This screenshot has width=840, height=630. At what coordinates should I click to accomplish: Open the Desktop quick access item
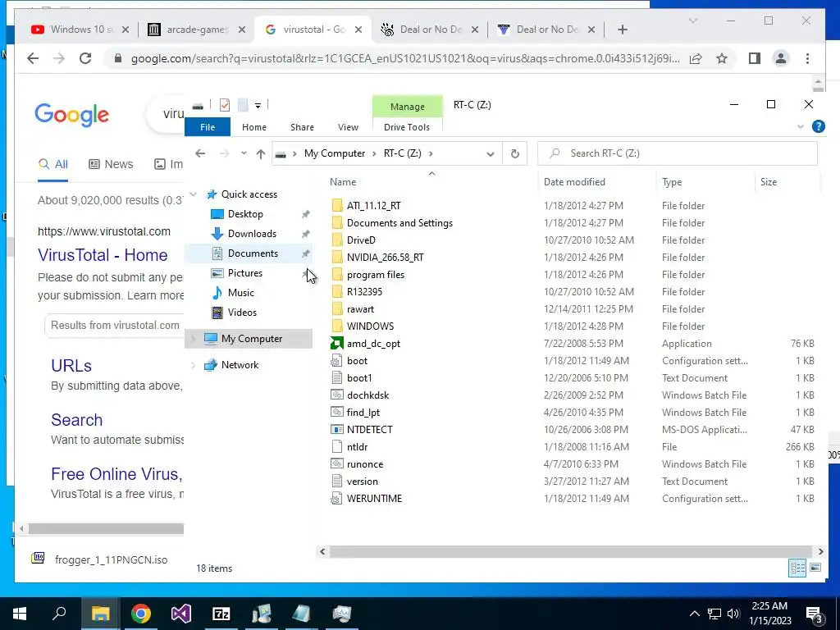[x=245, y=214]
